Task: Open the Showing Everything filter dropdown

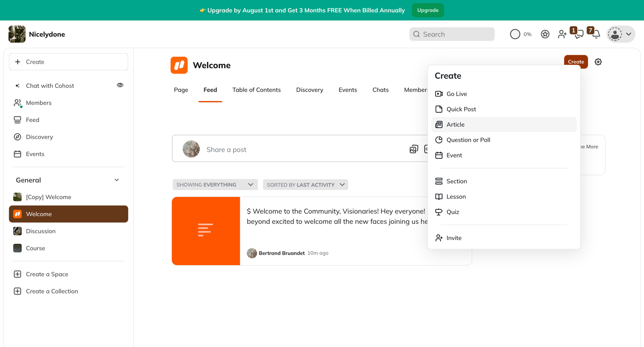Action: click(x=215, y=185)
